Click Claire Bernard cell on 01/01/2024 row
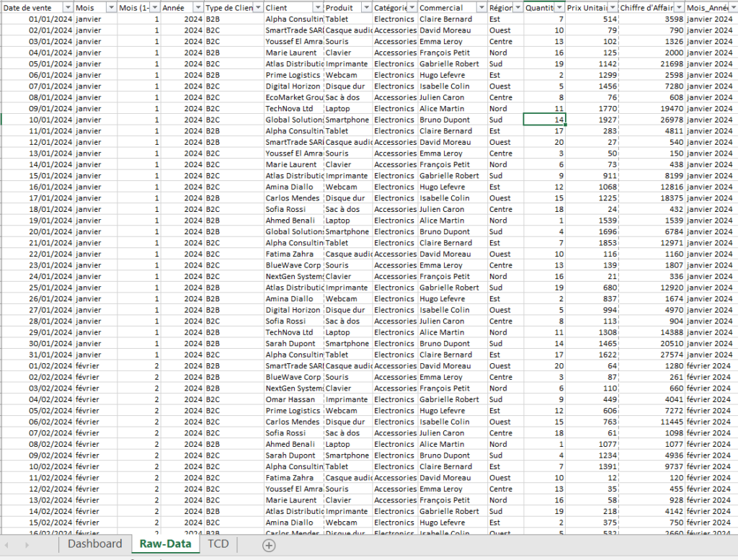This screenshot has width=738, height=560. [453, 19]
